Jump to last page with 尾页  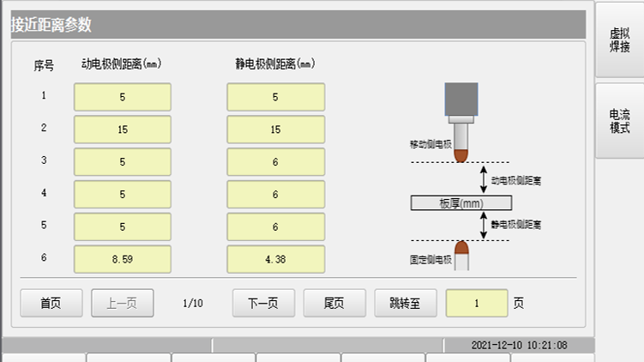pos(334,303)
